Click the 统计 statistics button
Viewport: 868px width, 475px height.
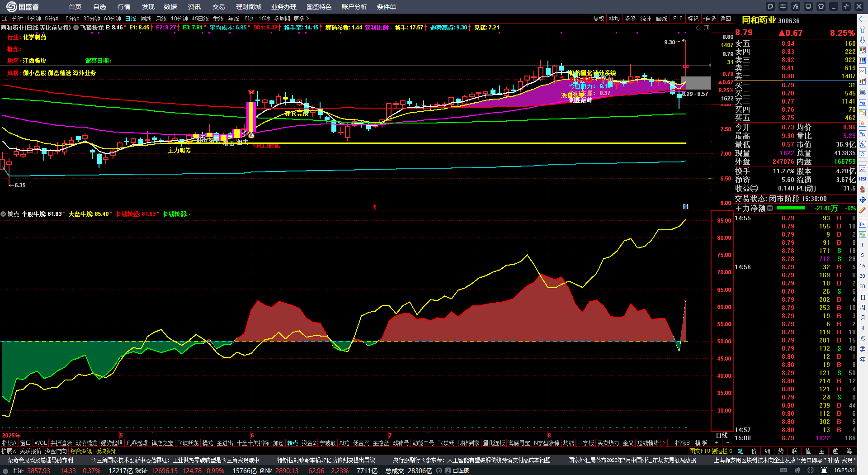pyautogui.click(x=646, y=19)
